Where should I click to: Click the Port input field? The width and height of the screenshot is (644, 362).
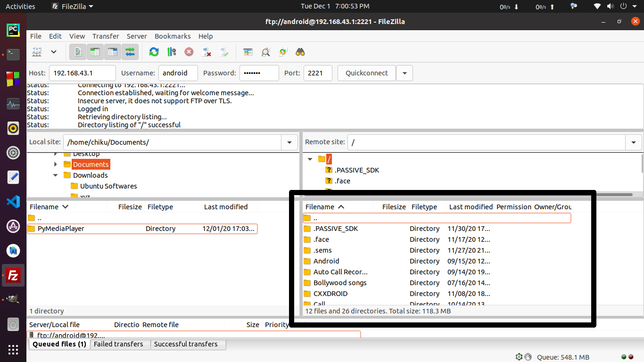coord(318,73)
